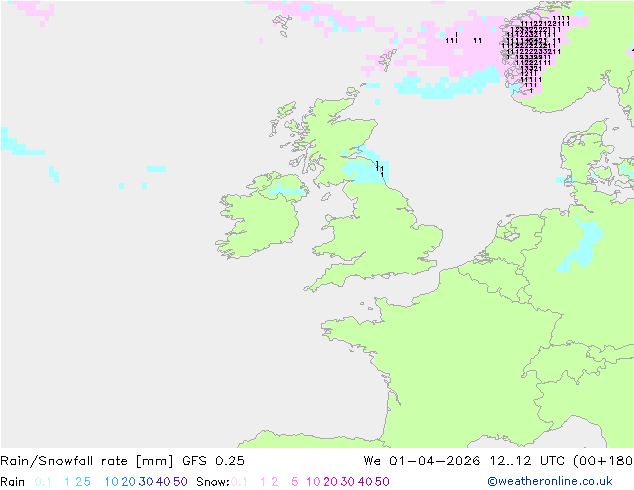Click the snow legend value 0.1
Screen dimensions: 634x490
click(x=239, y=482)
